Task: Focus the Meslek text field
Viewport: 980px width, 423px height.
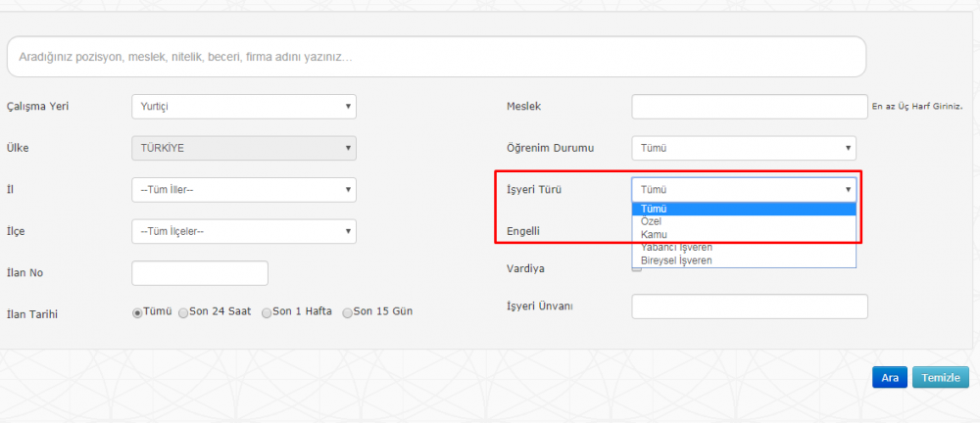Action: (750, 107)
